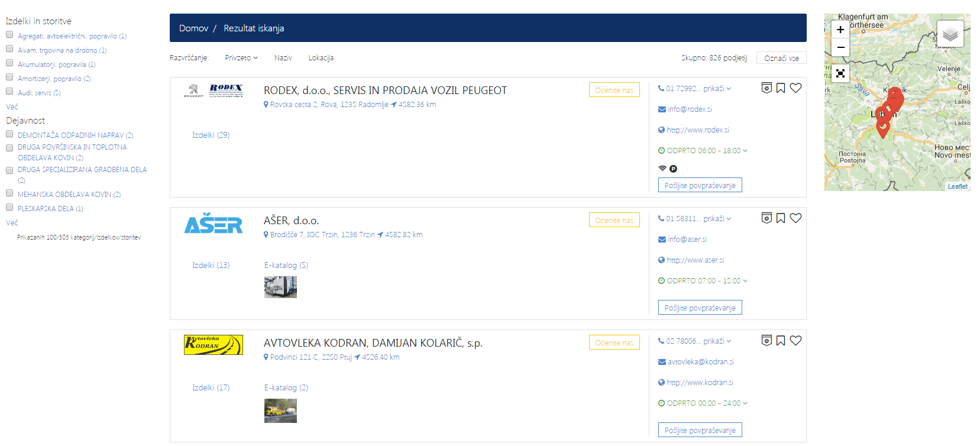Zoom out on the map
The width and height of the screenshot is (980, 446).
click(840, 47)
